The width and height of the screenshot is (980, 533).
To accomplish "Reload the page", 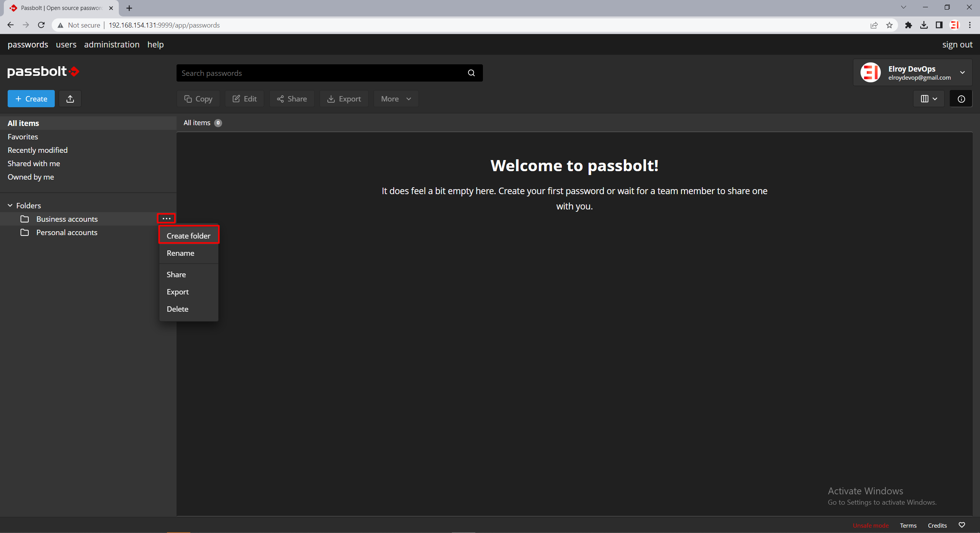I will pos(41,25).
